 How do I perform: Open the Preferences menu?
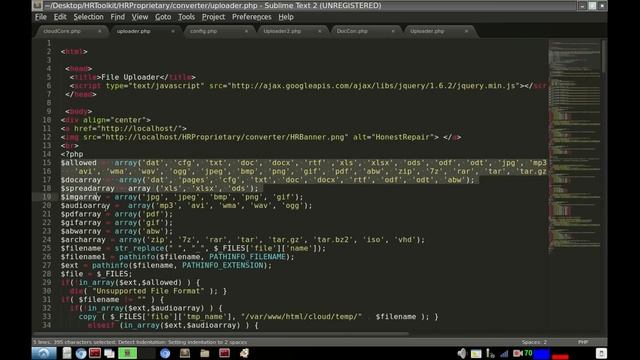coord(251,17)
